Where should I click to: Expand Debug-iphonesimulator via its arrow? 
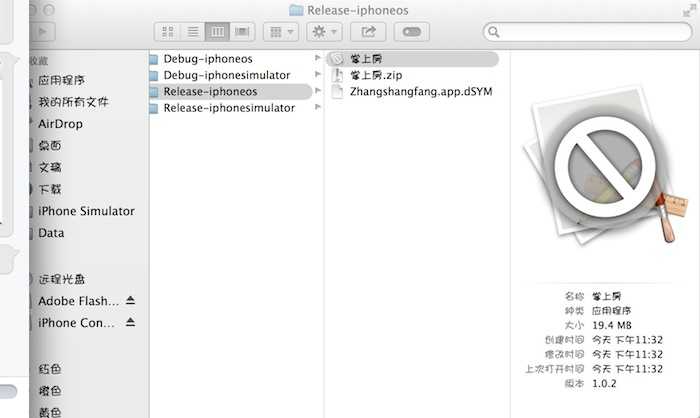317,74
